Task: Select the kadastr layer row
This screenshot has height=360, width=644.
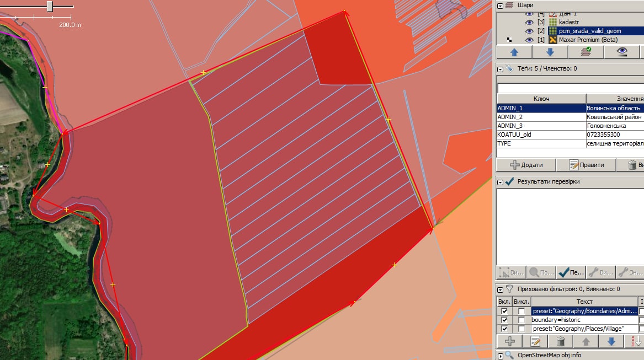Action: (x=570, y=22)
